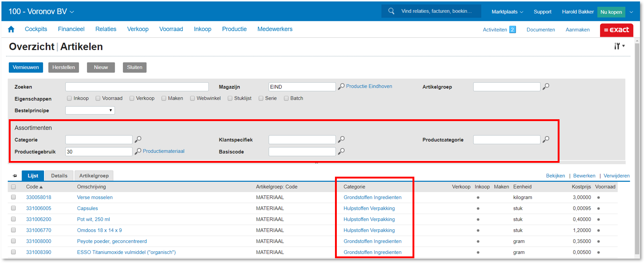Open Klantspecifiek lookup magnifier

341,139
